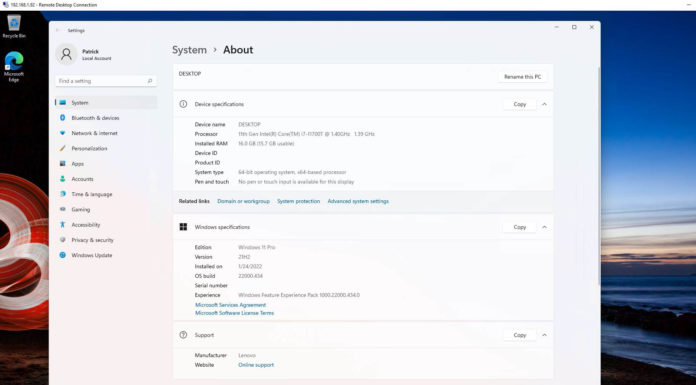Select Time & language category
Screen dimensions: 696x385
coord(106,194)
